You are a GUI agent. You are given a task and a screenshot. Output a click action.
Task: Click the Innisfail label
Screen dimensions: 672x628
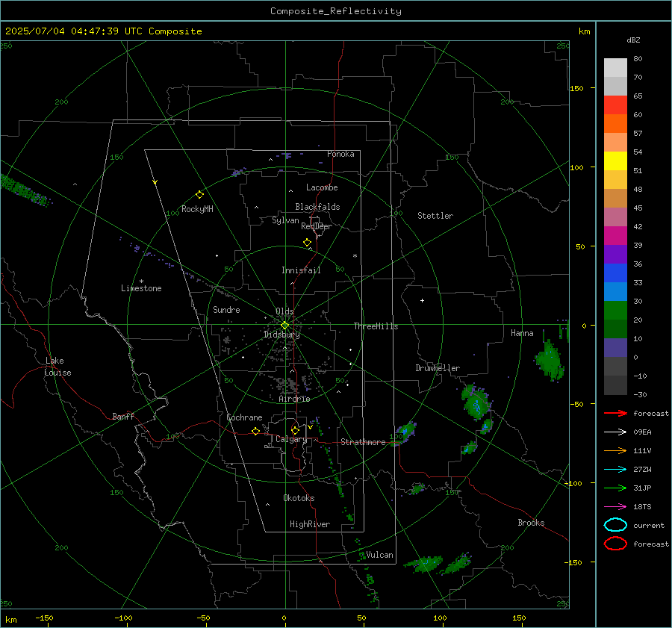tap(301, 270)
